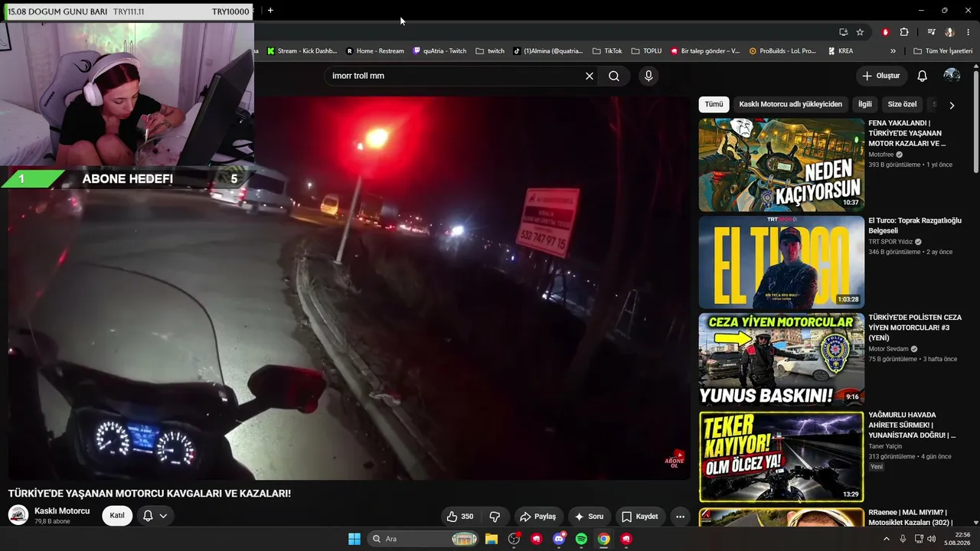Viewport: 980px width, 551px height.
Task: Click the Kaydet save button
Action: pos(640,517)
